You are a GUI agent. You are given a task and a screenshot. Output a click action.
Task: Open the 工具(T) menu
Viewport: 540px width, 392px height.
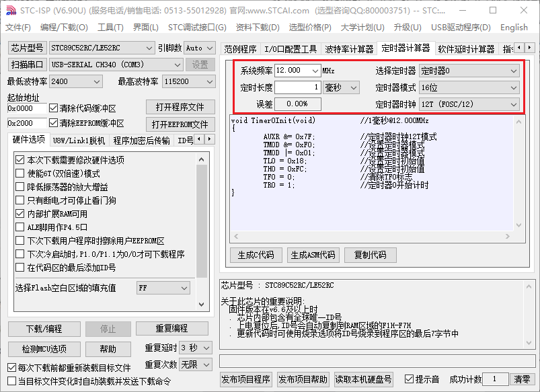pyautogui.click(x=110, y=28)
